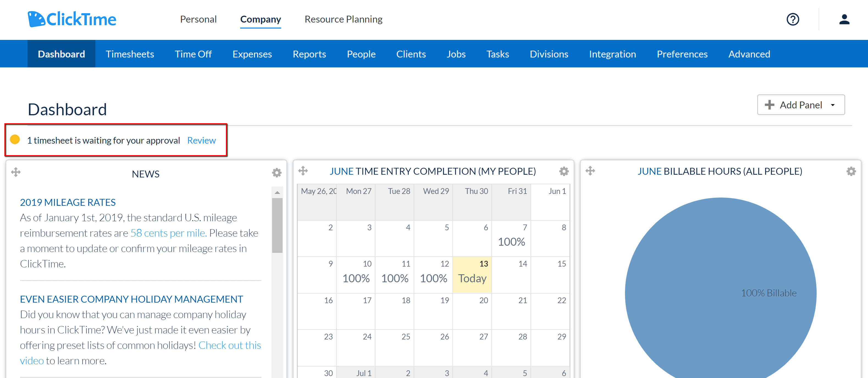Select the Today cell for the 13th
Screen dimensions: 868x378
(x=472, y=275)
